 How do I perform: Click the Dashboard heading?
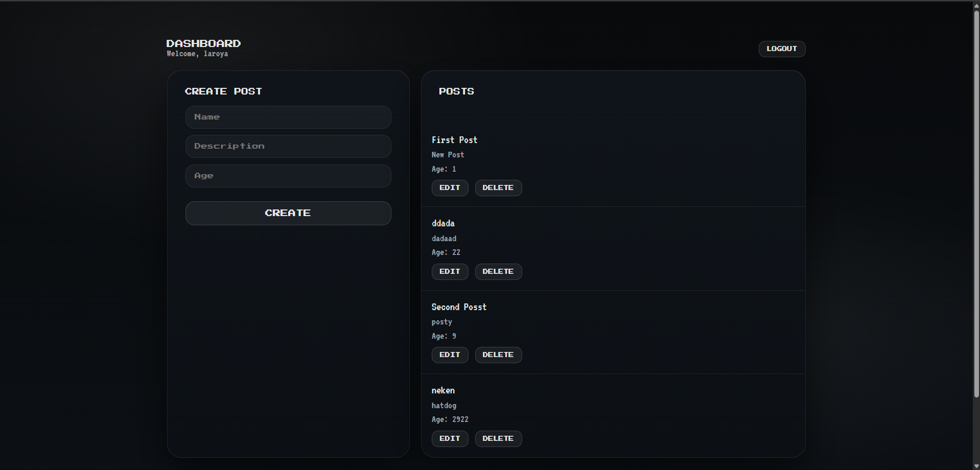[x=203, y=43]
